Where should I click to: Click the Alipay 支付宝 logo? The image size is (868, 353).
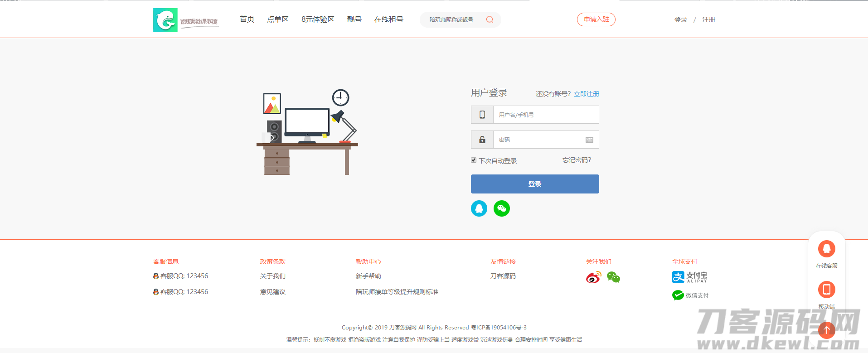(689, 277)
